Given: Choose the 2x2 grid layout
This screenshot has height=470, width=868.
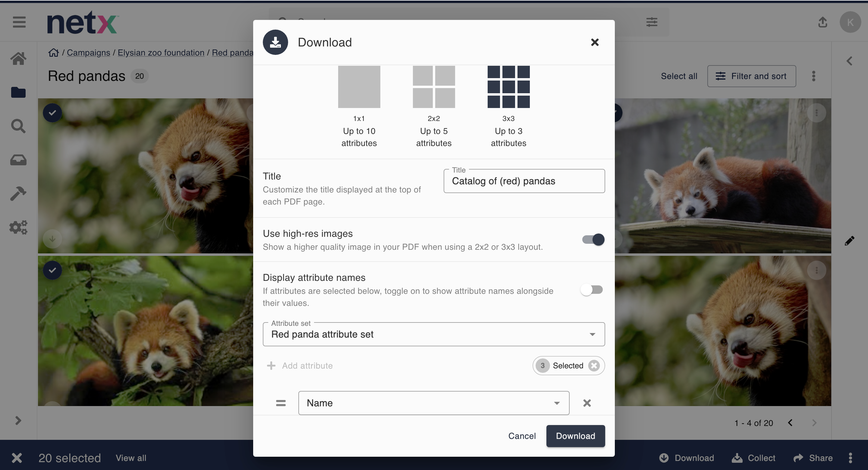Looking at the screenshot, I should tap(434, 87).
